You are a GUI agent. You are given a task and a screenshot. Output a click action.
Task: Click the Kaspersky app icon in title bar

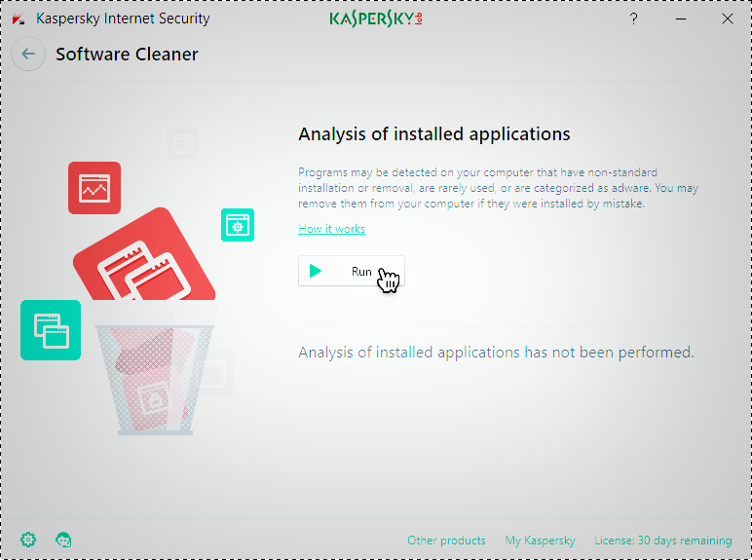point(19,19)
